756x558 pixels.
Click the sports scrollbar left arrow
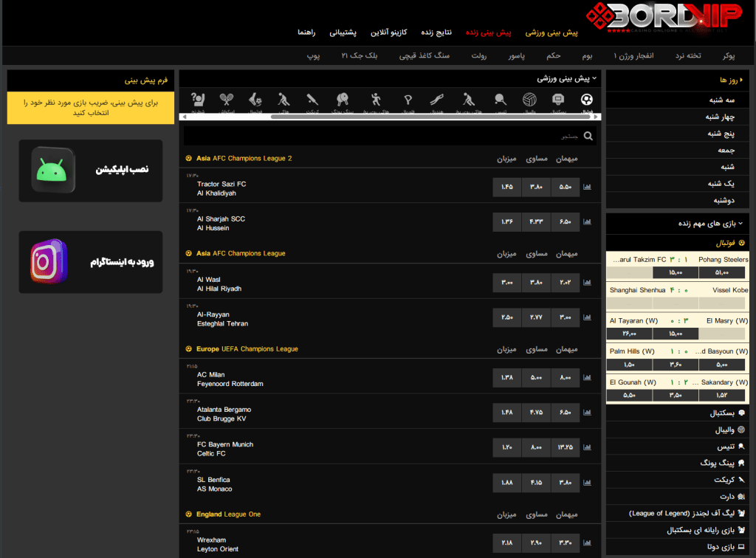(183, 117)
